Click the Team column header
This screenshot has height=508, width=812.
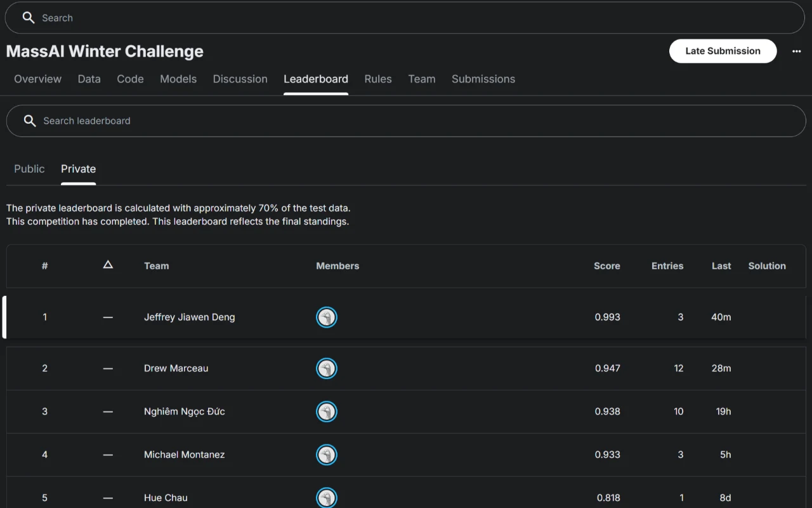pos(157,266)
